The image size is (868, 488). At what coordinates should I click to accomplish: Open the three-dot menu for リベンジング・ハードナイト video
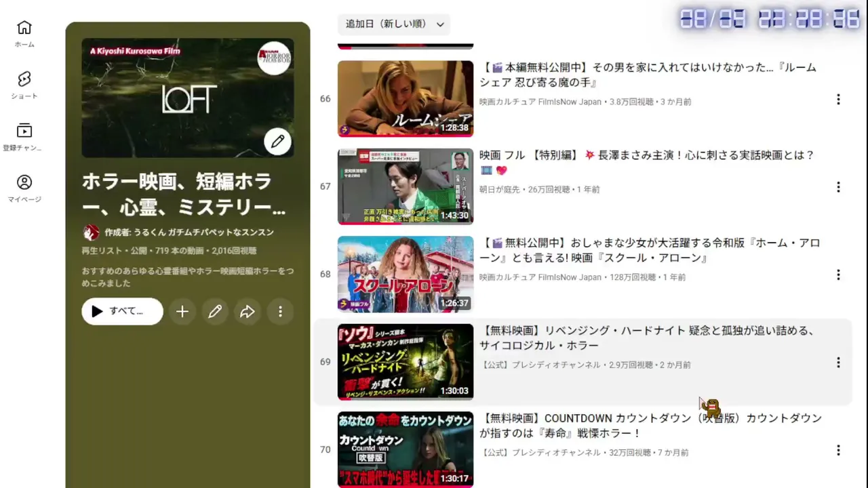[x=838, y=363]
